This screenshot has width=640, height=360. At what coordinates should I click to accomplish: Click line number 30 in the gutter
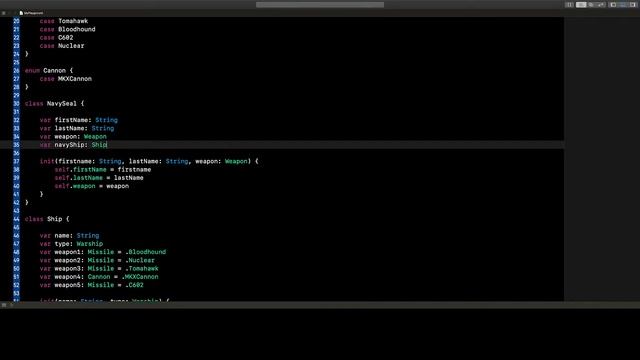click(16, 104)
